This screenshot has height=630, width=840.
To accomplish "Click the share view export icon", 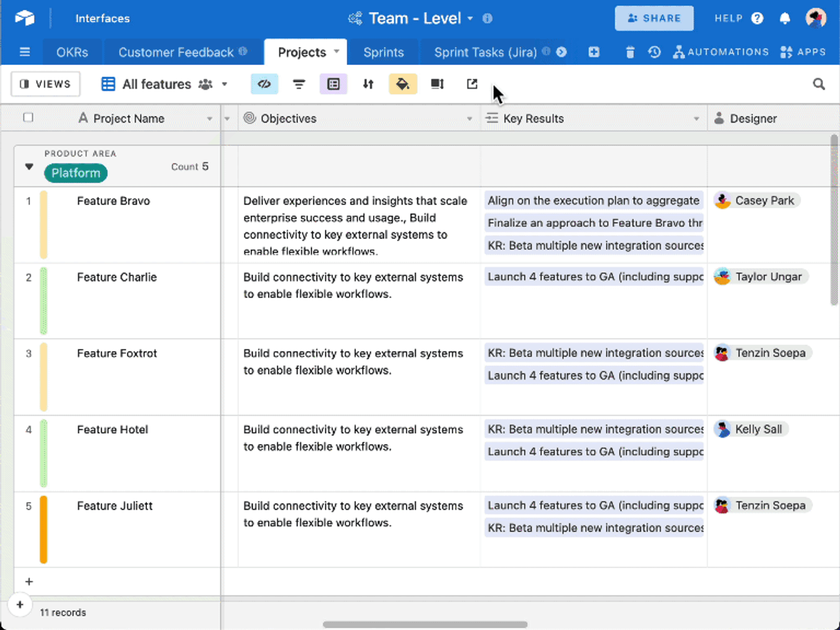I will tap(472, 84).
